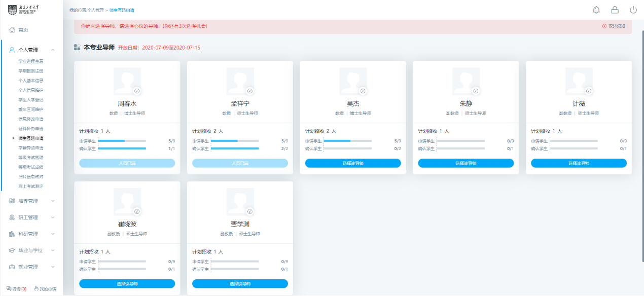Click 我的申请 link at bottom left
This screenshot has height=296, width=644.
tap(46, 289)
